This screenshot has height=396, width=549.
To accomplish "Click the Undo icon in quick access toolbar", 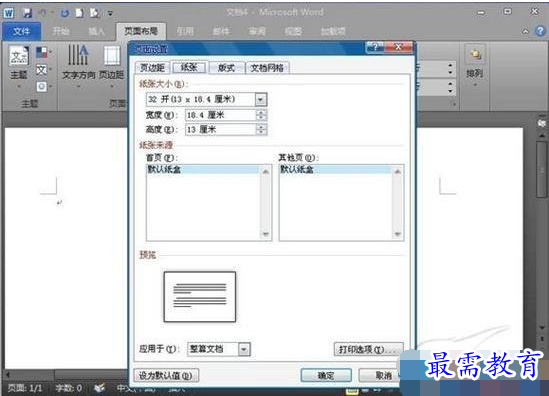I will click(x=42, y=13).
